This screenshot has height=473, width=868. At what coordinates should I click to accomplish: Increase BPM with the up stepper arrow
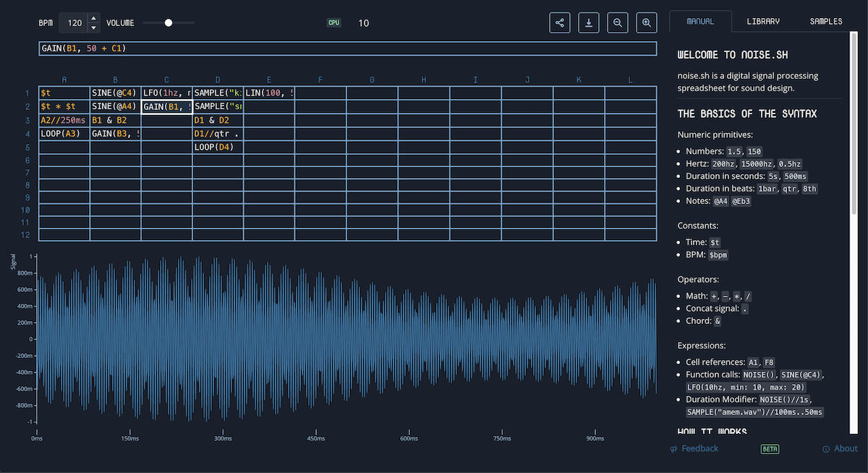(93, 19)
